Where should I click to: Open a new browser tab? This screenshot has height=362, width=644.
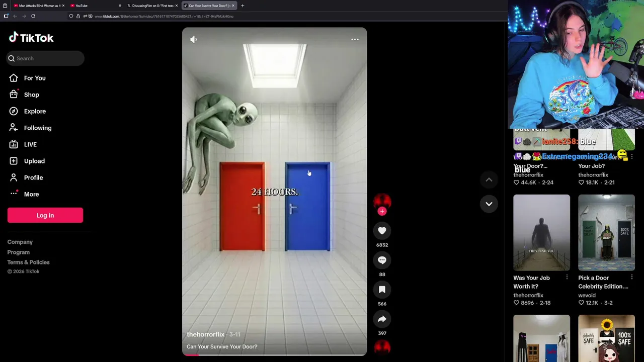[x=243, y=6]
